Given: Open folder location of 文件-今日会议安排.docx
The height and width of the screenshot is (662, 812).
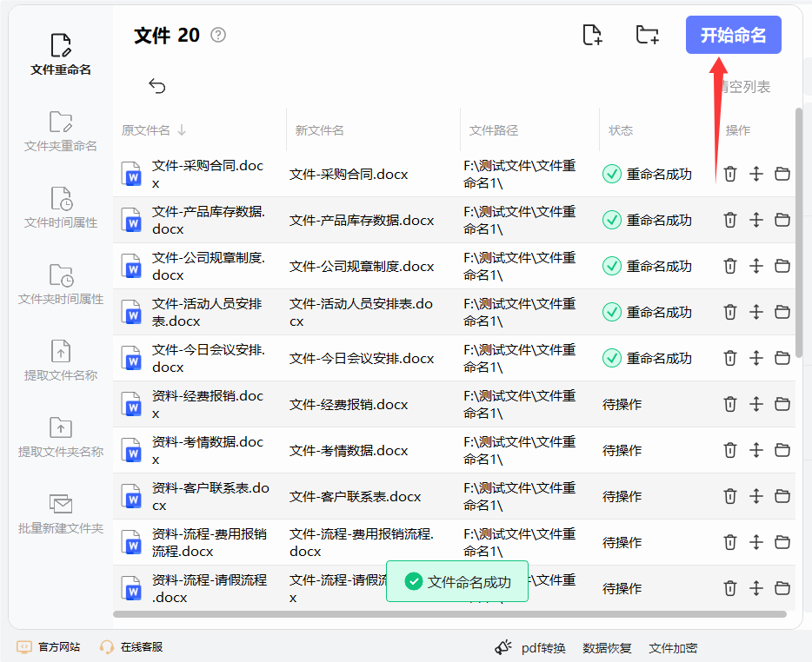Looking at the screenshot, I should 782,358.
